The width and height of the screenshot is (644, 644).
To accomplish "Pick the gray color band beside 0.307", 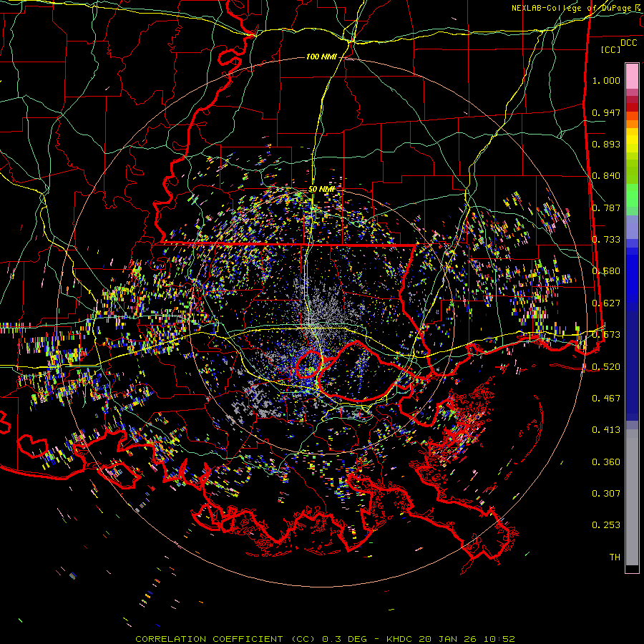I will pyautogui.click(x=632, y=497).
